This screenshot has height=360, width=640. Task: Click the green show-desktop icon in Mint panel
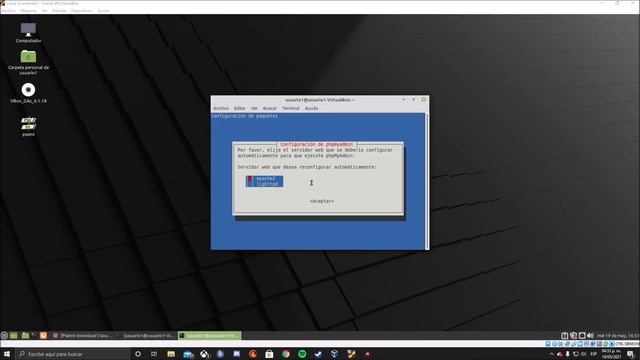[14, 336]
